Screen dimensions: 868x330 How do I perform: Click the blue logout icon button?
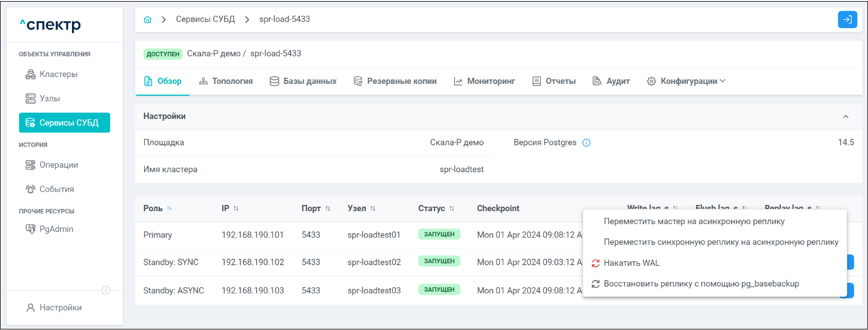tap(847, 20)
